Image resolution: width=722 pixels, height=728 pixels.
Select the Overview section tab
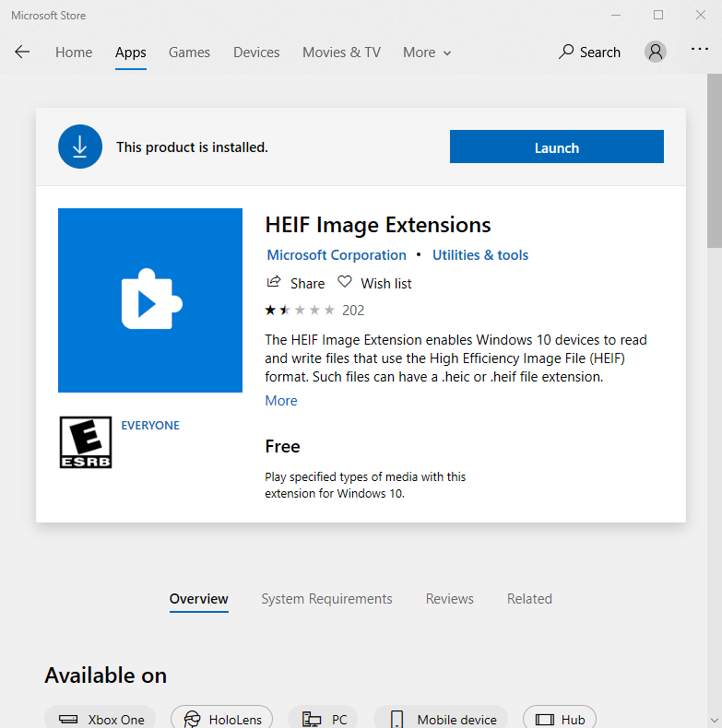[199, 599]
